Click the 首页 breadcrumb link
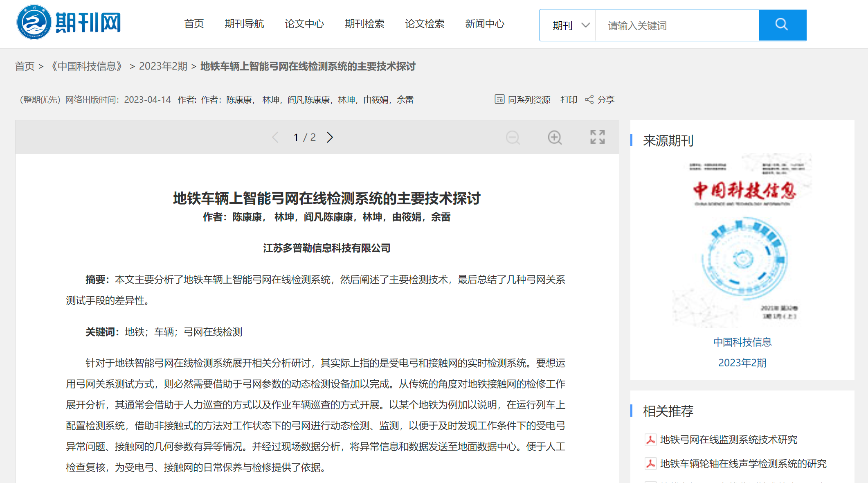The image size is (868, 483). click(25, 66)
